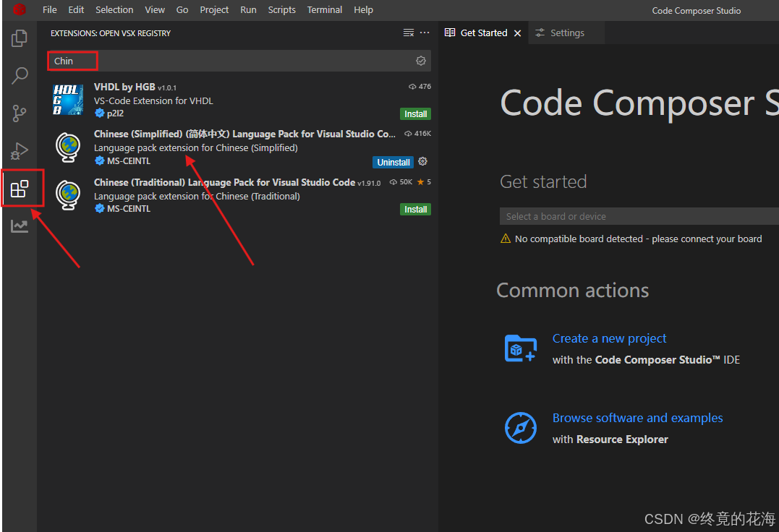
Task: Open the Extensions view icon
Action: coord(20,189)
